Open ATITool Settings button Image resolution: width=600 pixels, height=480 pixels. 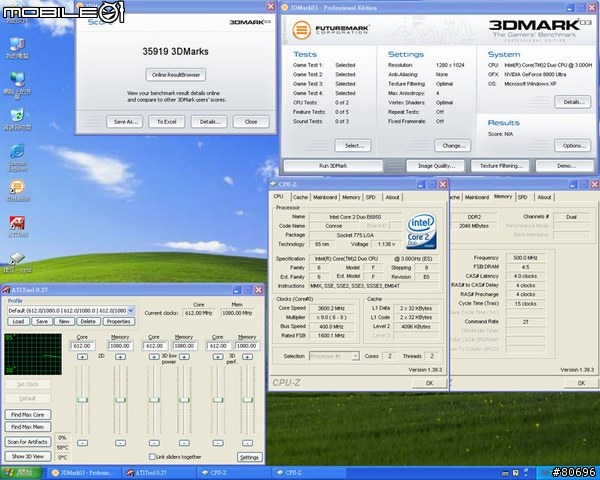coord(249,457)
